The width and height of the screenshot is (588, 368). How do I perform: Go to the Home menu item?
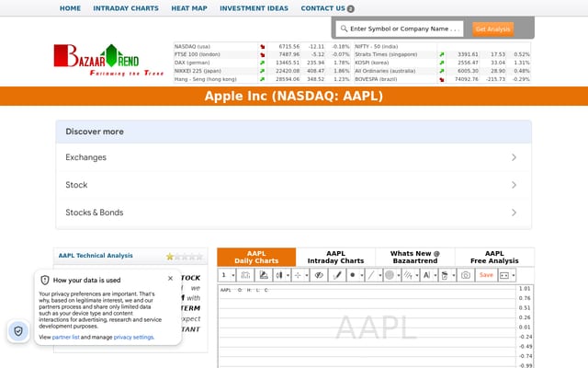(x=70, y=8)
